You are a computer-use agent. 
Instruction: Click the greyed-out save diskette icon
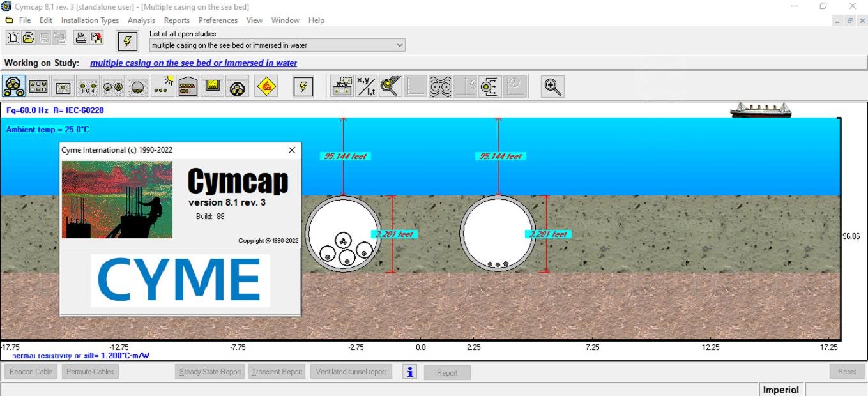pyautogui.click(x=44, y=38)
